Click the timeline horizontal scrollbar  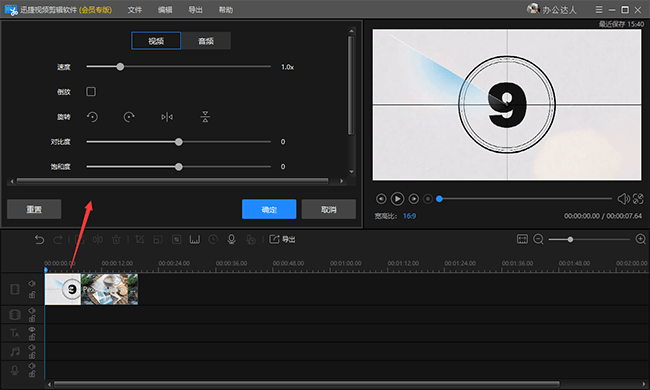(x=307, y=384)
